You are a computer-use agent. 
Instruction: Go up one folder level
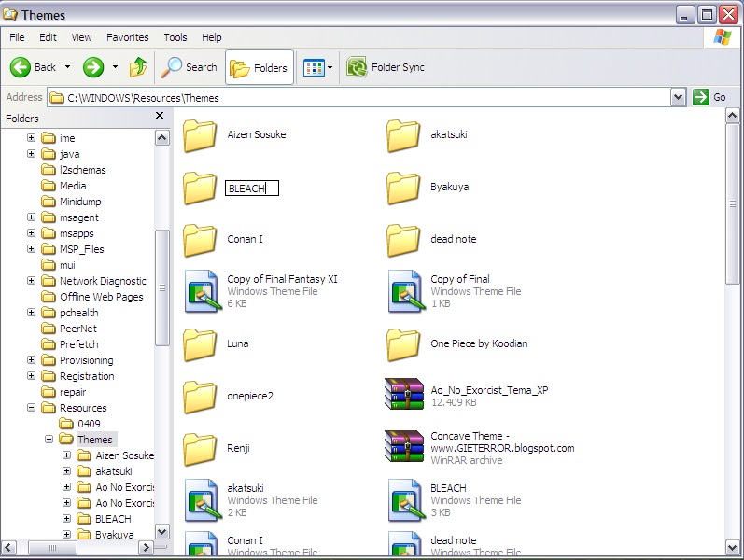point(137,67)
